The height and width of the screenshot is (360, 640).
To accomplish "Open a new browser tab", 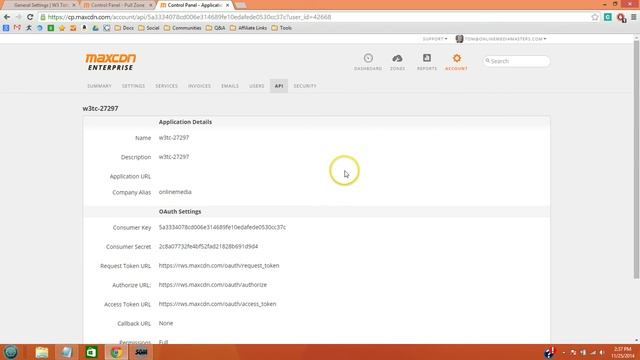I will coord(241,5).
